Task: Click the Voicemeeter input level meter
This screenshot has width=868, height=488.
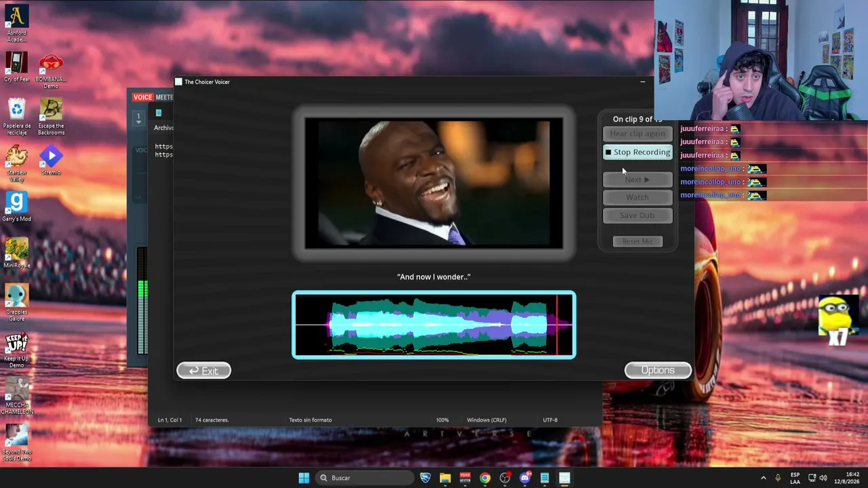Action: 142,300
